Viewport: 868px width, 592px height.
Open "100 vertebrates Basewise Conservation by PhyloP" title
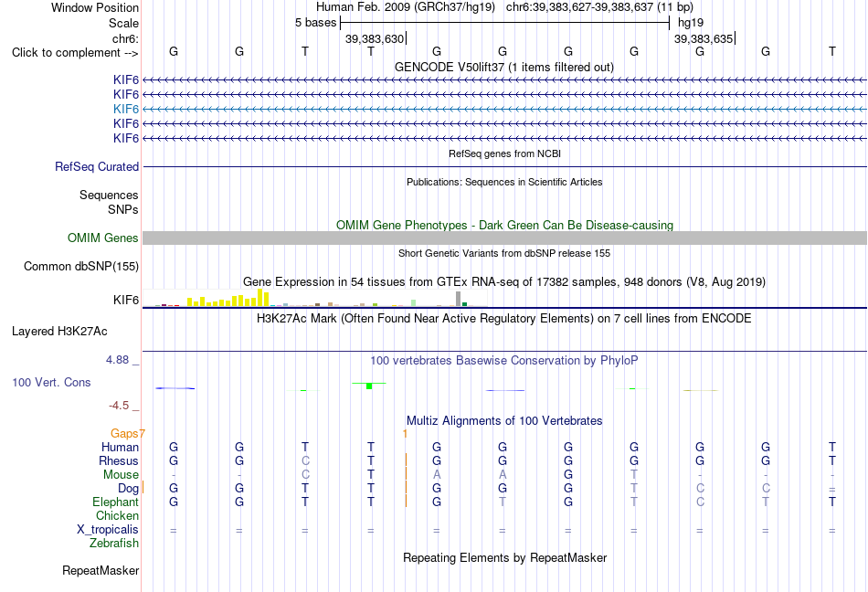(504, 360)
